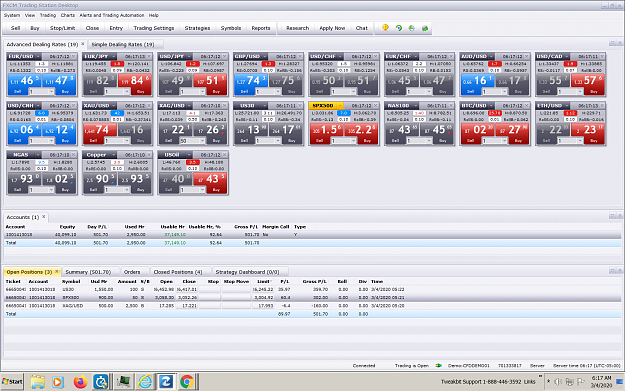
Task: Close the GBP/USD rate tile
Action: pos(300,56)
